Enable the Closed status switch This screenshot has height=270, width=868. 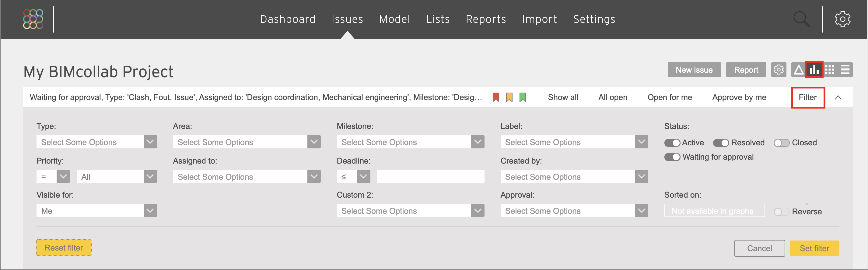pos(781,143)
